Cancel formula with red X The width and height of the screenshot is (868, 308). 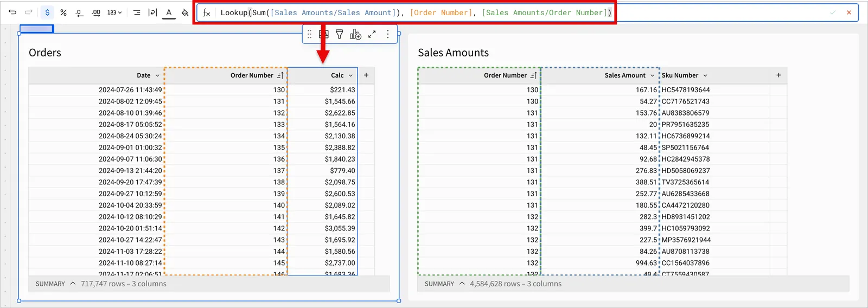point(849,12)
